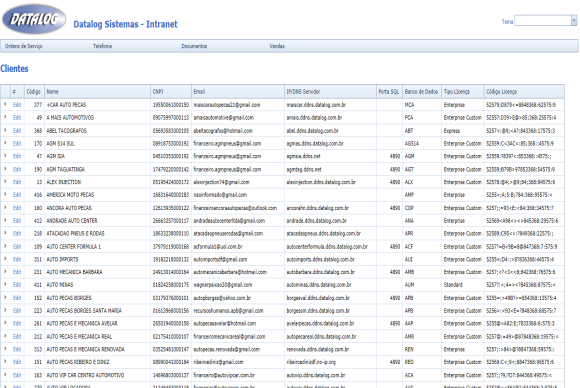Expand the AUTO PECAS RIBEIRO E DINIZ row
The image size is (580, 388).
(x=5, y=362)
